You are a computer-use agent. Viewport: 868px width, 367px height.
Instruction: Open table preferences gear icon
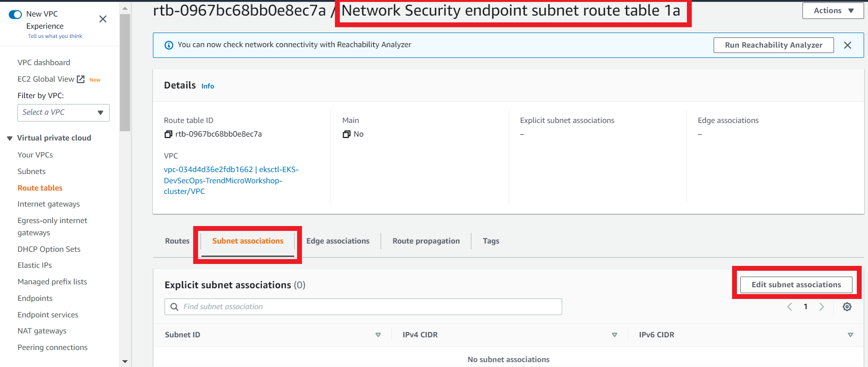coord(847,307)
